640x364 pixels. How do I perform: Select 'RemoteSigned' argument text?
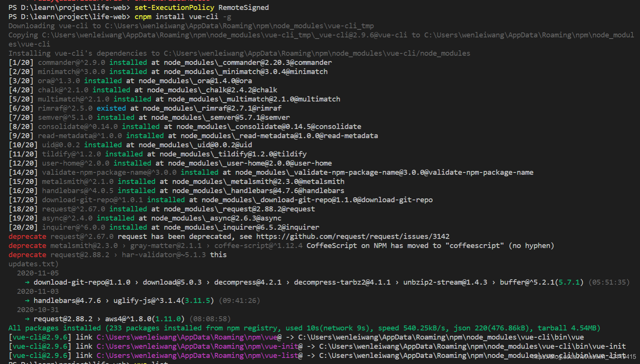(243, 8)
